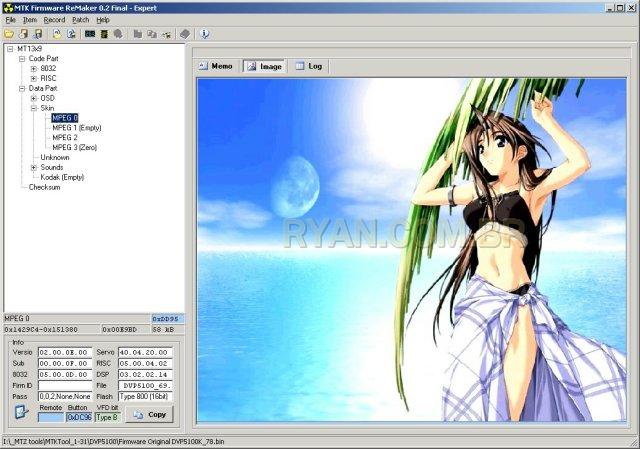Viewport: 640px width, 449px height.
Task: Click the teal memory module toolbar icon
Action: click(89, 33)
